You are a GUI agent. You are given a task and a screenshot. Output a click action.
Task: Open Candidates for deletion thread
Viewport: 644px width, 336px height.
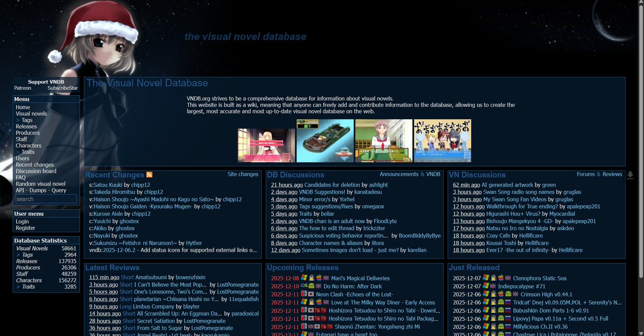(332, 185)
